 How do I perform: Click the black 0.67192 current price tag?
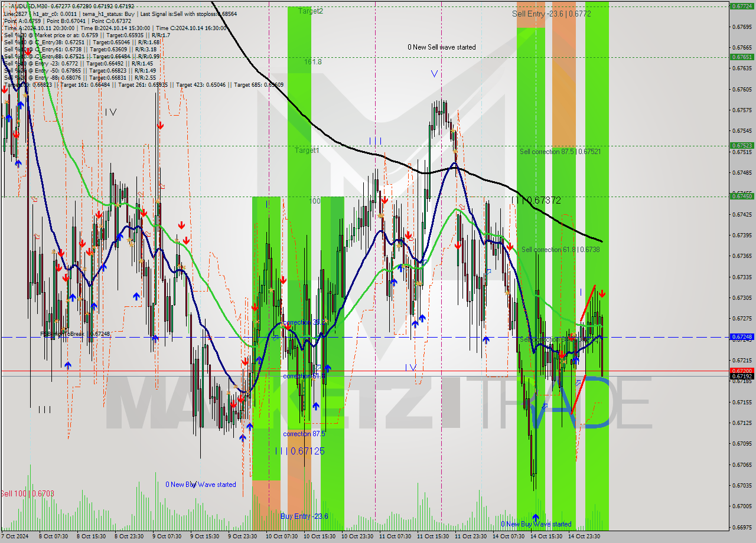[741, 376]
